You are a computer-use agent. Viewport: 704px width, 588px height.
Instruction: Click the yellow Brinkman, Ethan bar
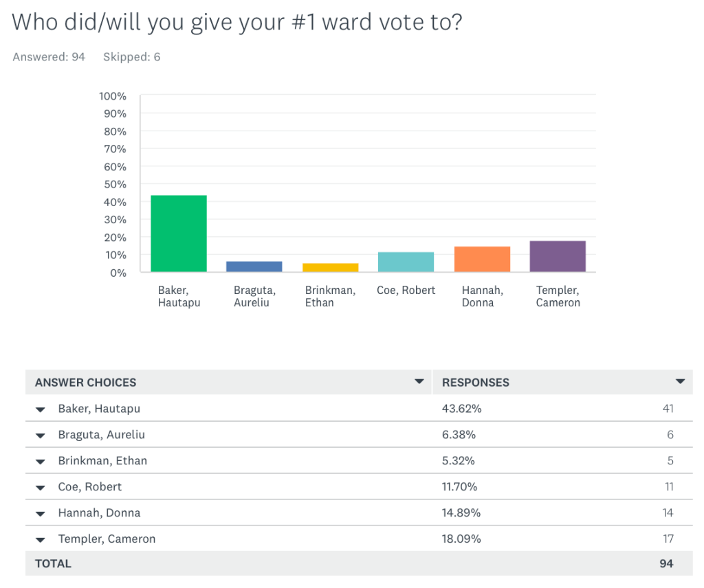(x=330, y=267)
